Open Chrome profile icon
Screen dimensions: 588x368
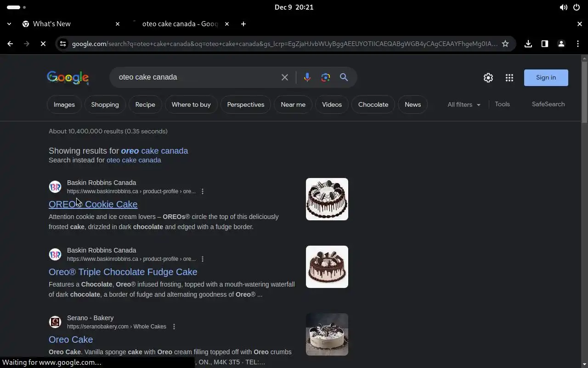(x=561, y=44)
